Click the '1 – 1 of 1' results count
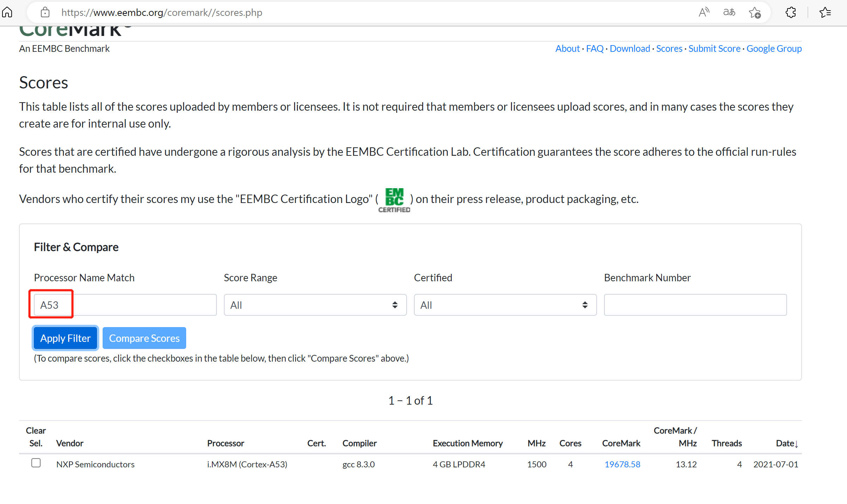 click(x=410, y=400)
